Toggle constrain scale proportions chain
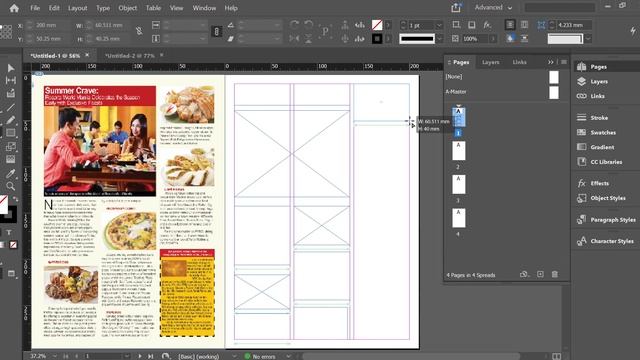This screenshot has height=360, width=640. 217,31
